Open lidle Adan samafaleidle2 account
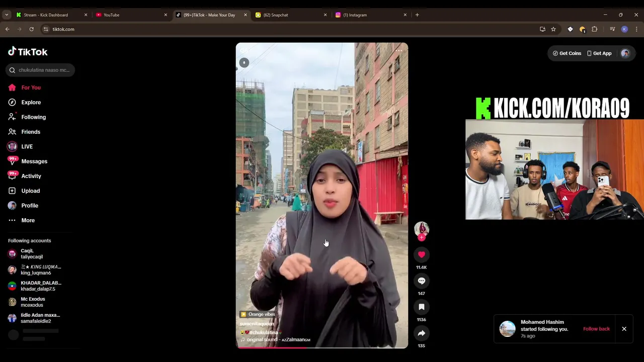Screen dimensions: 644x362 [34, 318]
